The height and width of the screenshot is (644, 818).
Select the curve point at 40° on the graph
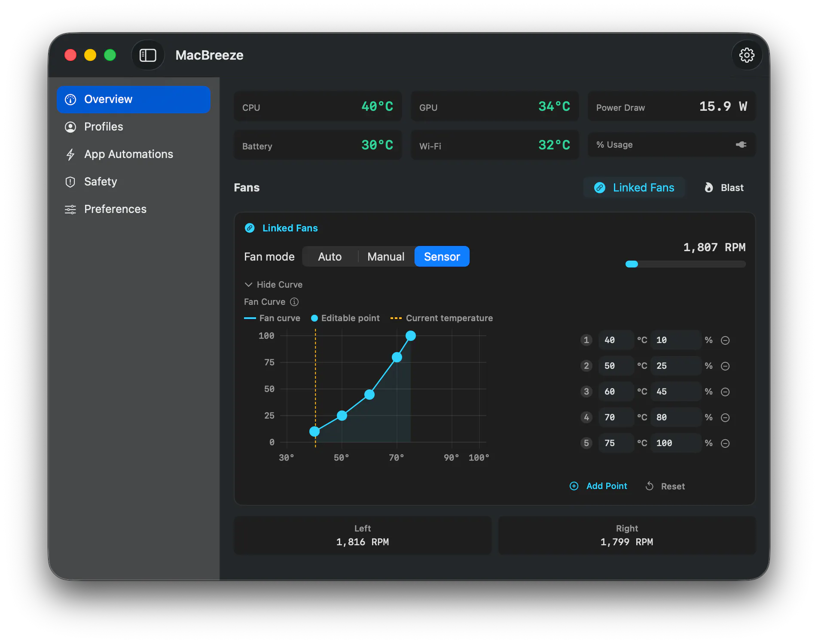(314, 431)
